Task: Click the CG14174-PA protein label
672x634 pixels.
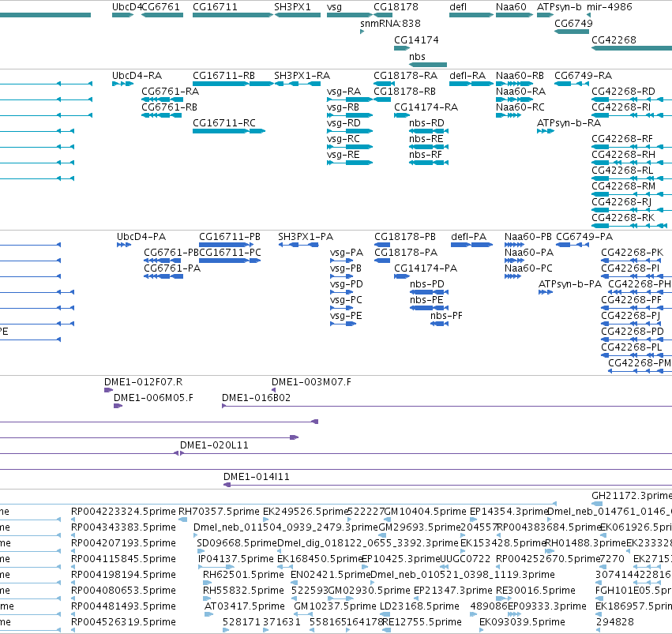Action: [426, 268]
